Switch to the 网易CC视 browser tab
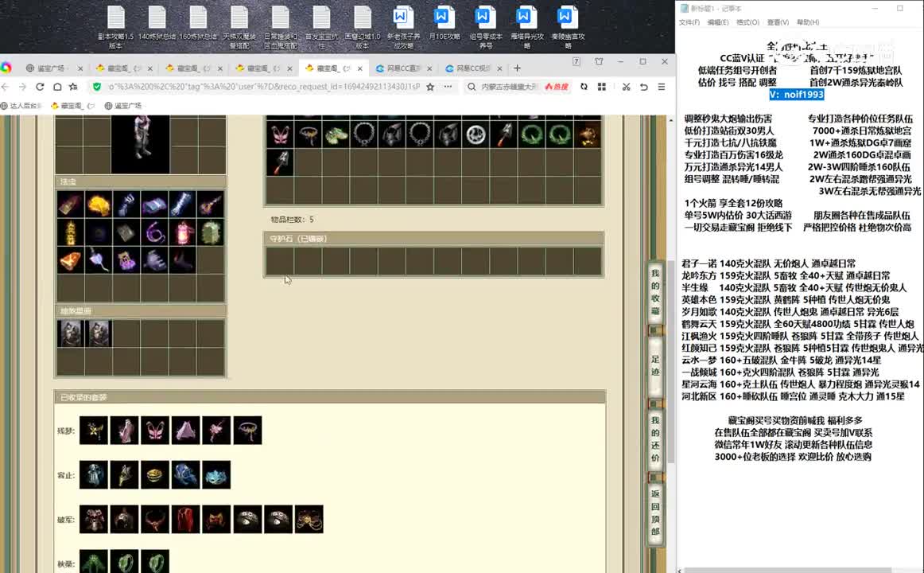The image size is (924, 573). click(475, 68)
